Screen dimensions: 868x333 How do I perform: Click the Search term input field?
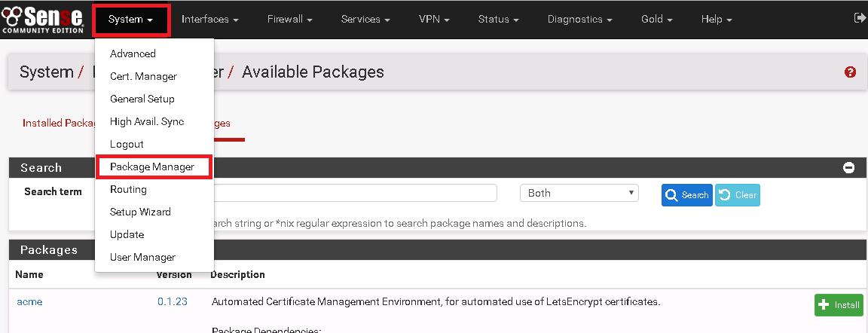356,193
